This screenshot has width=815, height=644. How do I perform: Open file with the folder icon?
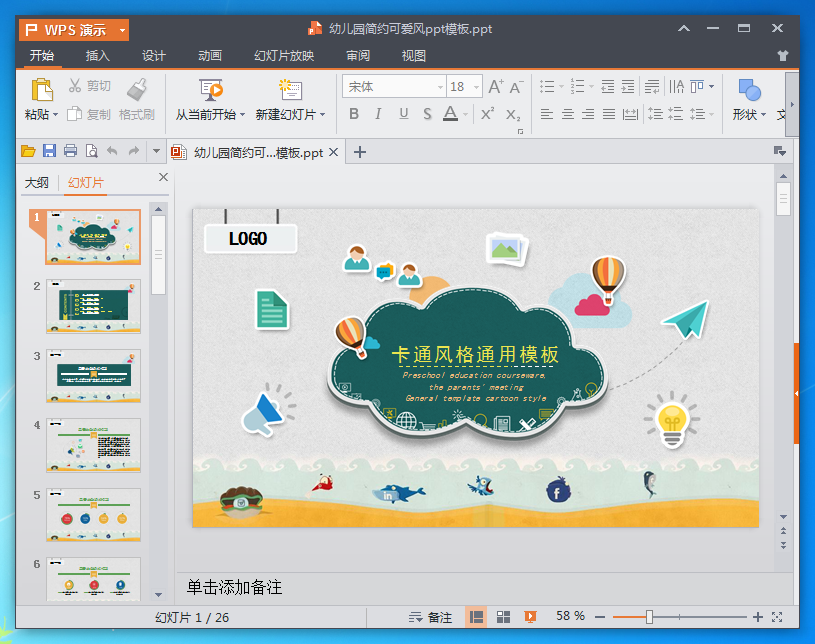point(28,151)
